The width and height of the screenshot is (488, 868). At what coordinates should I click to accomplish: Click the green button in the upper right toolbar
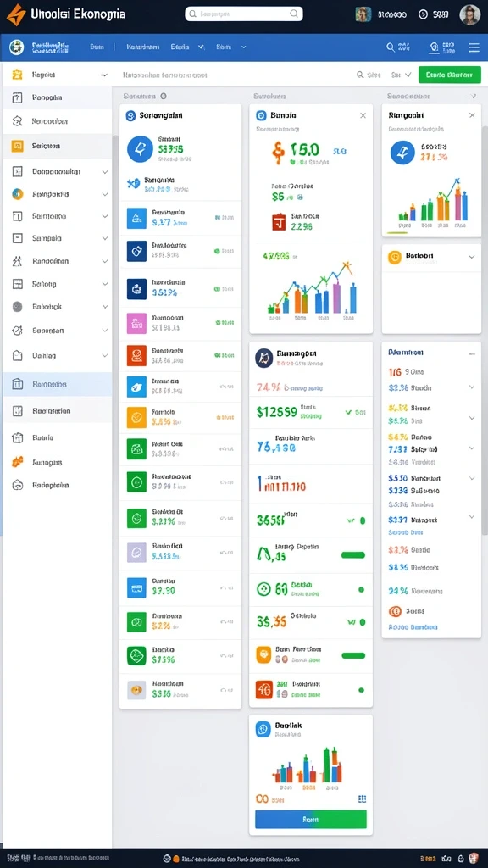point(450,75)
